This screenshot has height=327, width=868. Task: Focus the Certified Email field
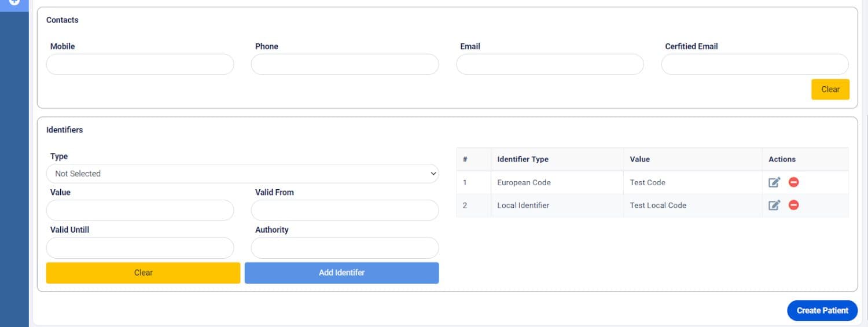(x=755, y=64)
